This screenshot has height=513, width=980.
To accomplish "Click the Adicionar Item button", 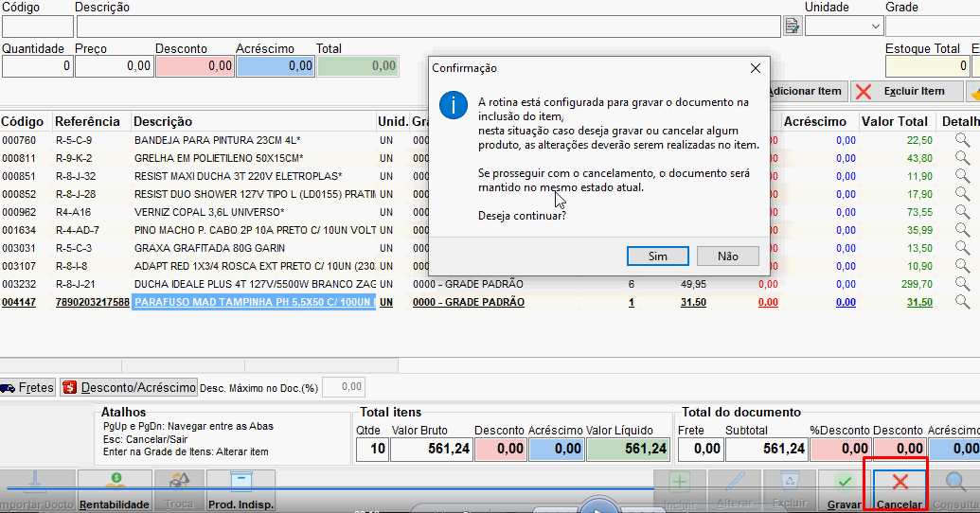I will point(808,91).
